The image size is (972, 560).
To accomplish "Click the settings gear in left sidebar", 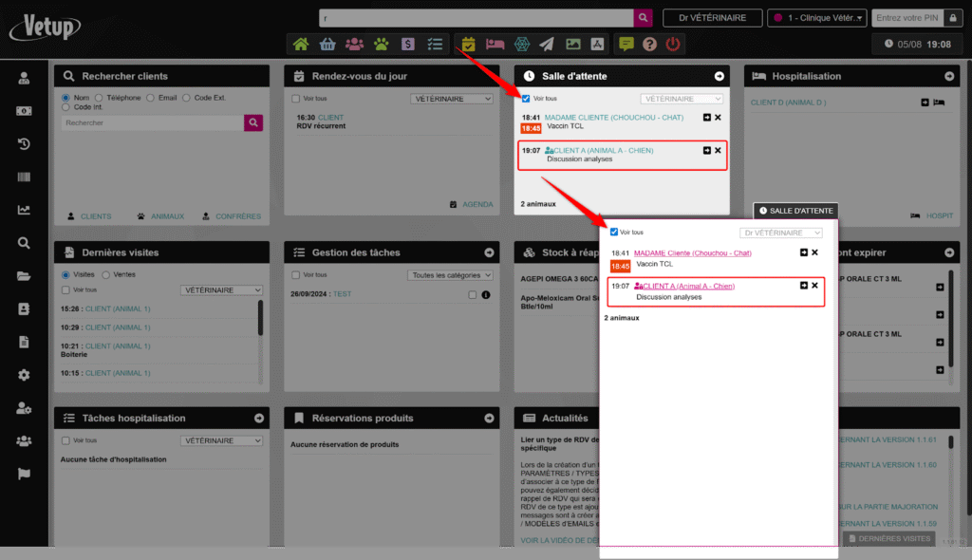I will (24, 375).
